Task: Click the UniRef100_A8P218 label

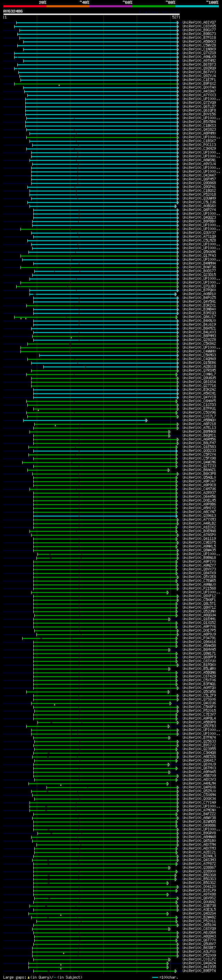Action: [199, 424]
